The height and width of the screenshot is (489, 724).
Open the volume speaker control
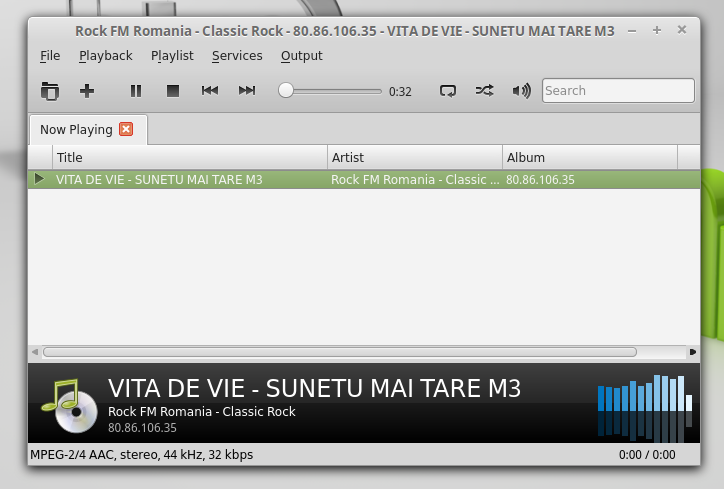(522, 91)
